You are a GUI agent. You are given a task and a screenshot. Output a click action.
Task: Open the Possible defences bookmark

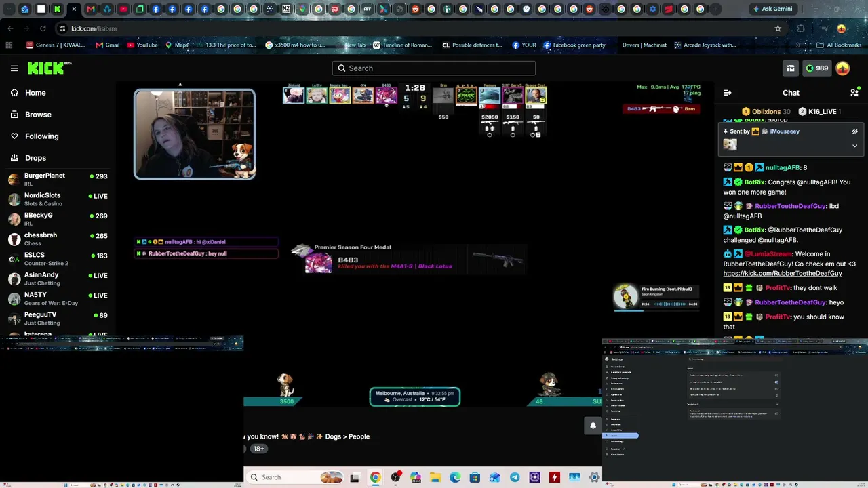(x=472, y=45)
